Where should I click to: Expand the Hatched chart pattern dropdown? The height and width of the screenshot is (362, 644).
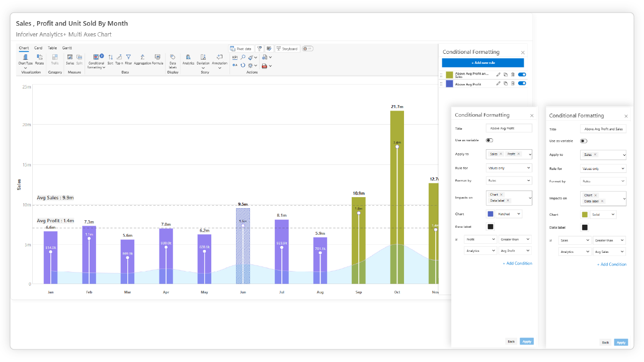pyautogui.click(x=509, y=214)
